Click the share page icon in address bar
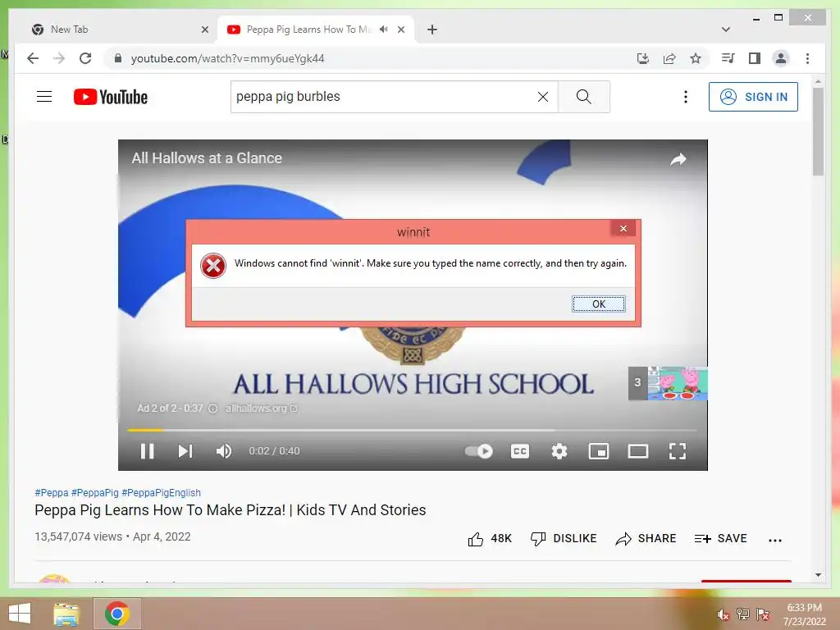 [x=669, y=58]
